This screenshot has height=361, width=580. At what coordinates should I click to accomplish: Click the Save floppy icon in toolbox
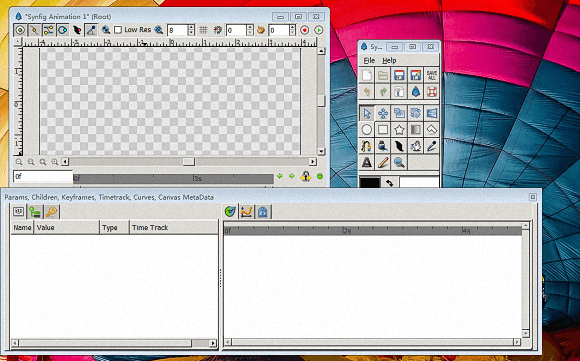[x=399, y=75]
